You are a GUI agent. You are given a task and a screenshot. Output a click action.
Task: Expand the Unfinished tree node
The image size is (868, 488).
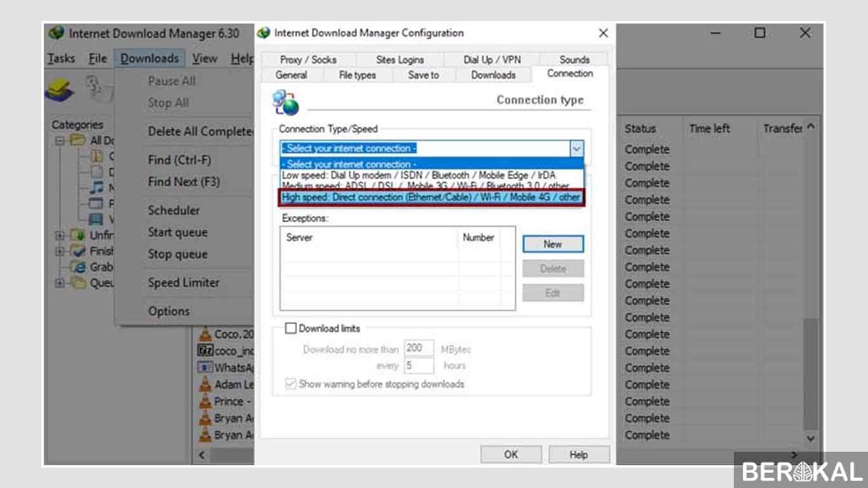point(60,235)
